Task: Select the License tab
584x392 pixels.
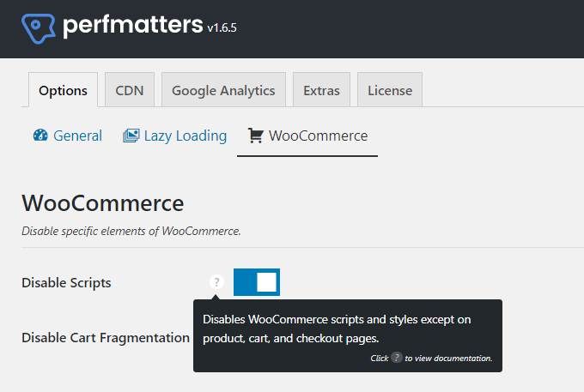Action: tap(390, 90)
